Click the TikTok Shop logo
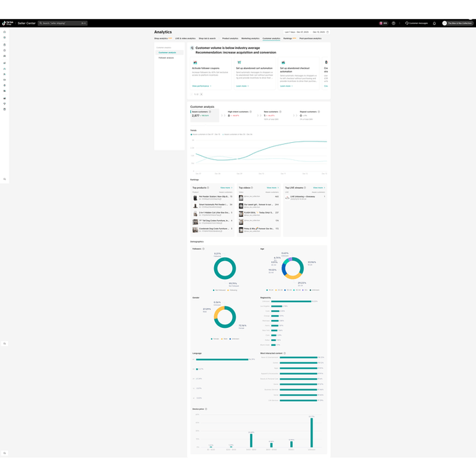The width and height of the screenshot is (476, 476). (7, 23)
